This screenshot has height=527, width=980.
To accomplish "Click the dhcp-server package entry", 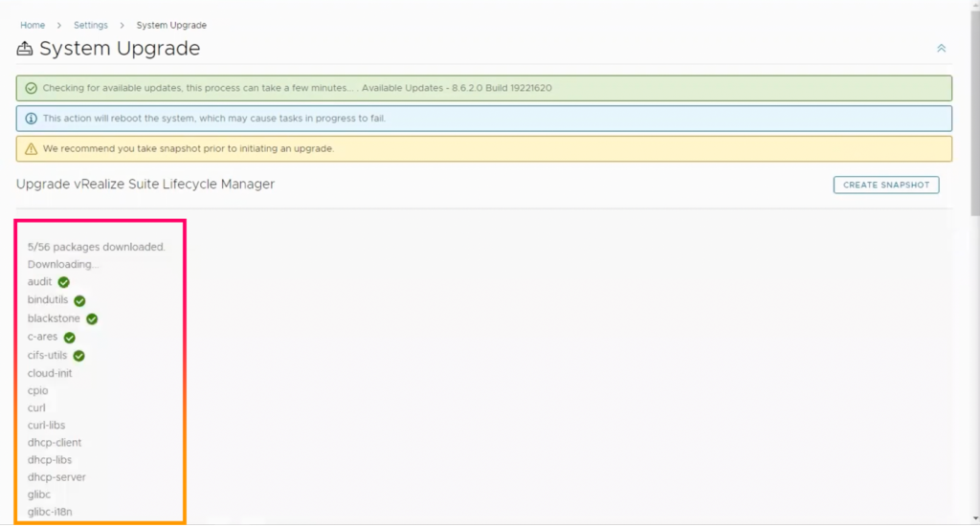I will coord(56,477).
